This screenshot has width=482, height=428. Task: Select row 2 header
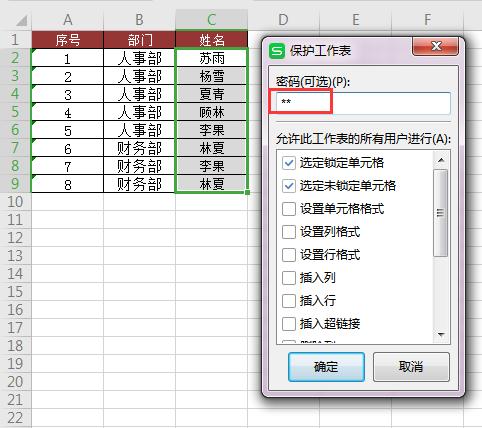point(15,58)
